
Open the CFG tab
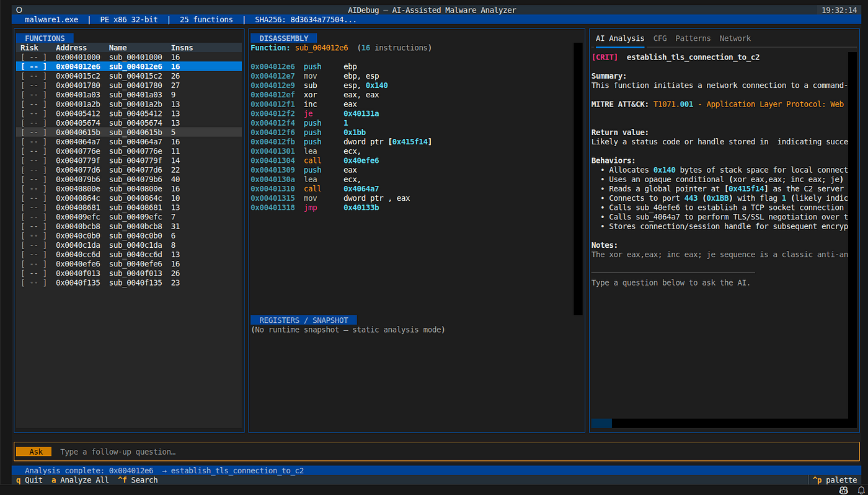coord(660,38)
